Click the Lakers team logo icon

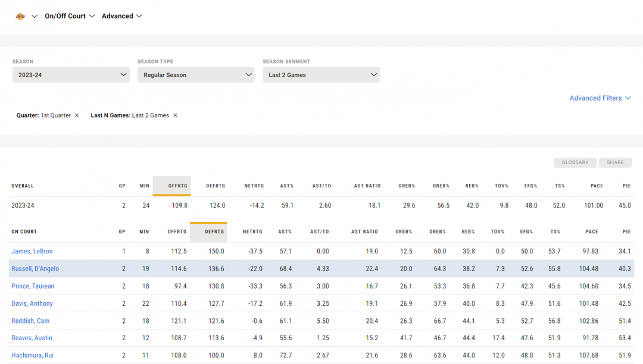point(20,16)
